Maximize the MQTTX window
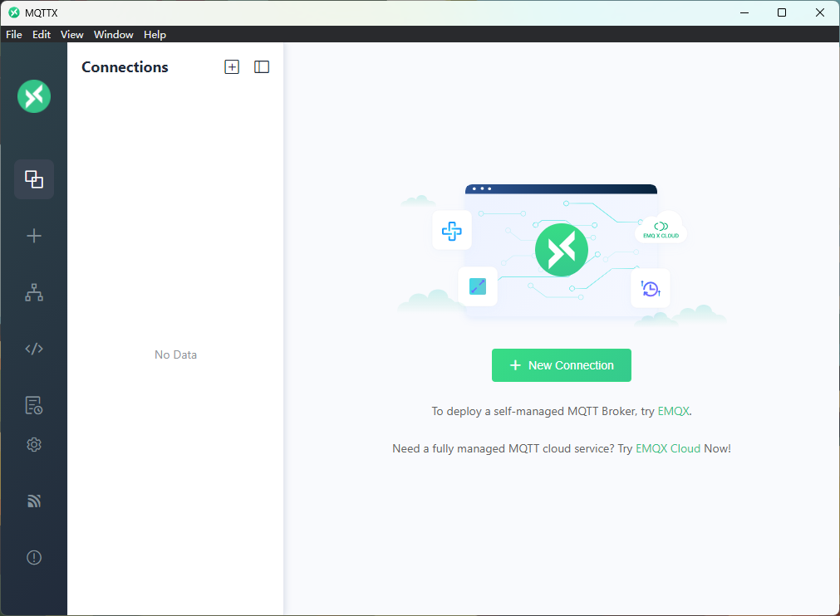 tap(782, 12)
